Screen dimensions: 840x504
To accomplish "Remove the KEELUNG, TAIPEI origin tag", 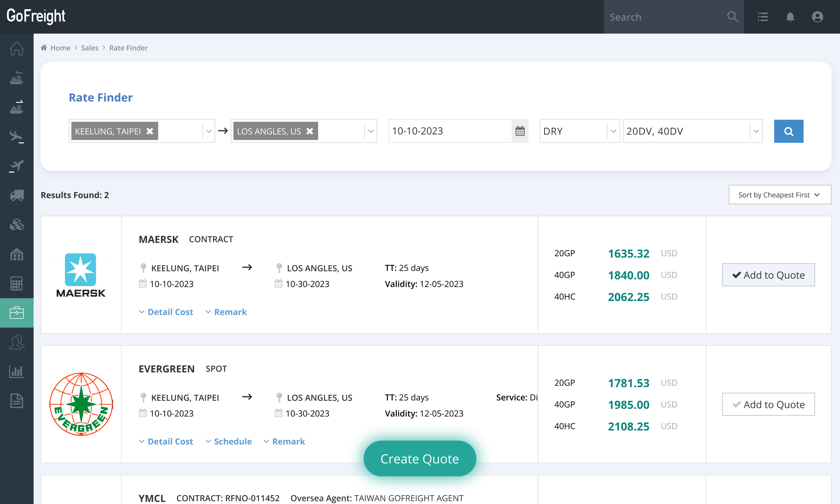I will click(150, 131).
